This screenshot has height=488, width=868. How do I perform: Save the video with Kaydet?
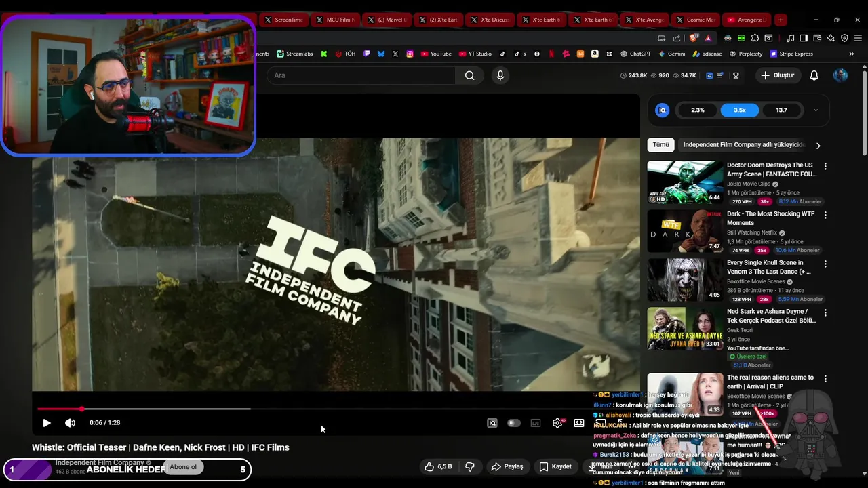tap(555, 466)
